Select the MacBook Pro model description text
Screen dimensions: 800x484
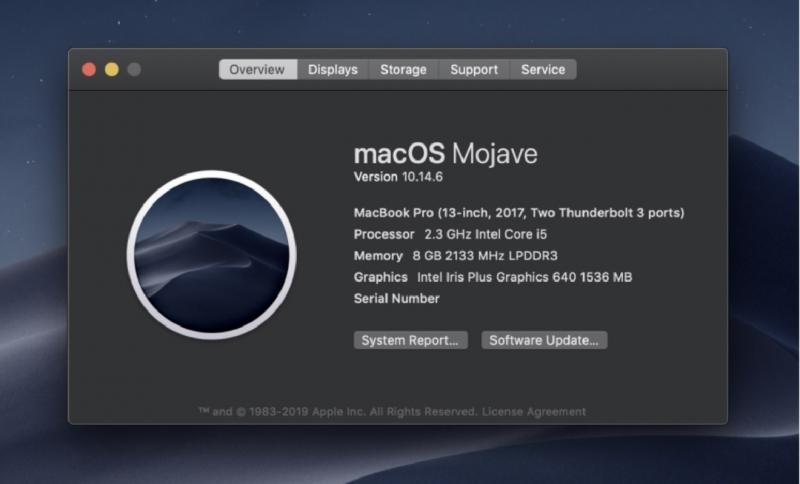click(x=519, y=213)
